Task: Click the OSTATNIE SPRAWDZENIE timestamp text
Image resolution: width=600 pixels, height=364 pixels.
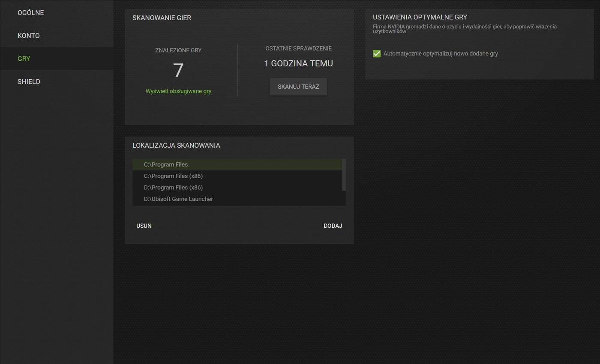Action: tap(298, 48)
